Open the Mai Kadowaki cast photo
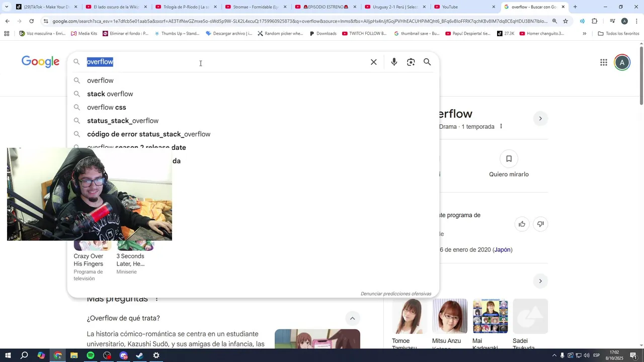 [x=490, y=316]
